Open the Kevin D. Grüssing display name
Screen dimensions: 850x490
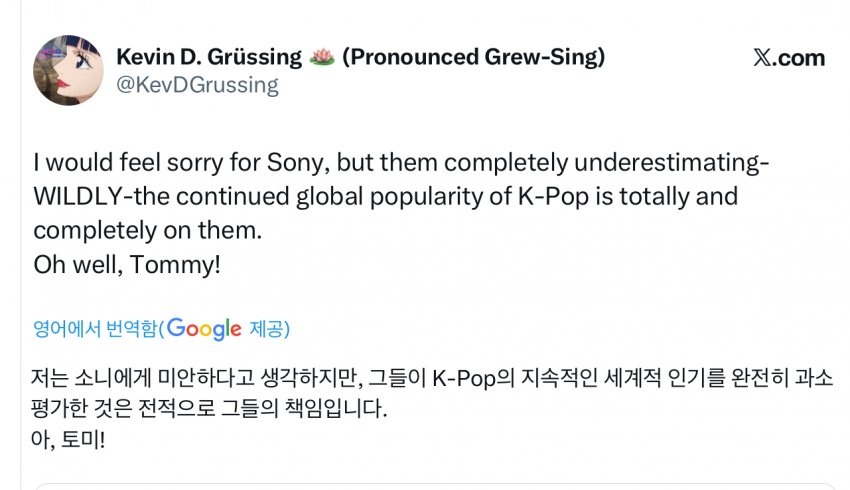(209, 57)
